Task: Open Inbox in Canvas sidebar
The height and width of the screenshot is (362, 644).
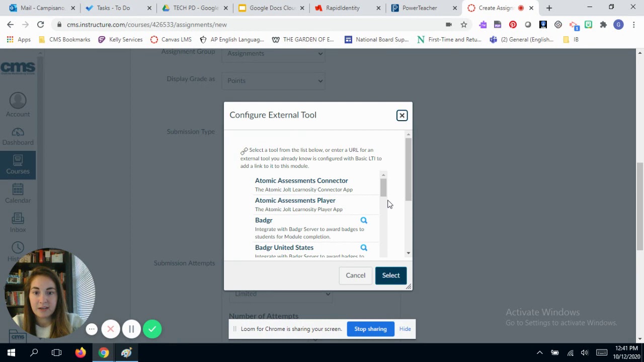Action: (x=18, y=223)
